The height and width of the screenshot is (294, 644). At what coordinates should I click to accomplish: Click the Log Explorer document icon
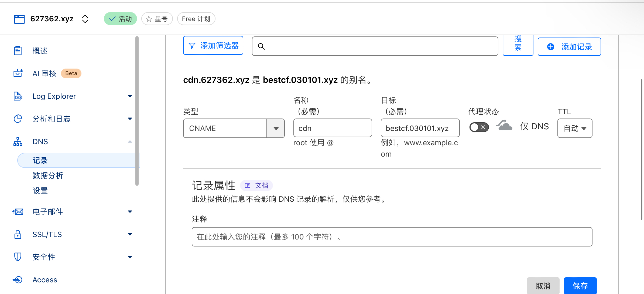click(x=18, y=96)
